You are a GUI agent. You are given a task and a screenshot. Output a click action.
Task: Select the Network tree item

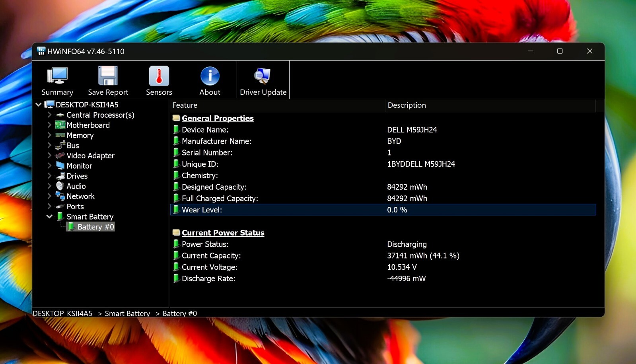[80, 196]
